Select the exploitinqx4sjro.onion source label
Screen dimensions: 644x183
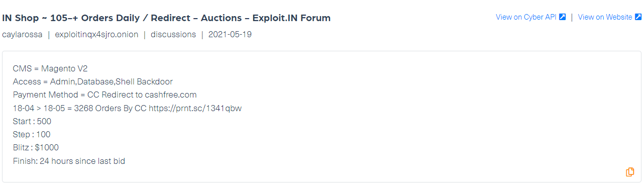pyautogui.click(x=96, y=35)
